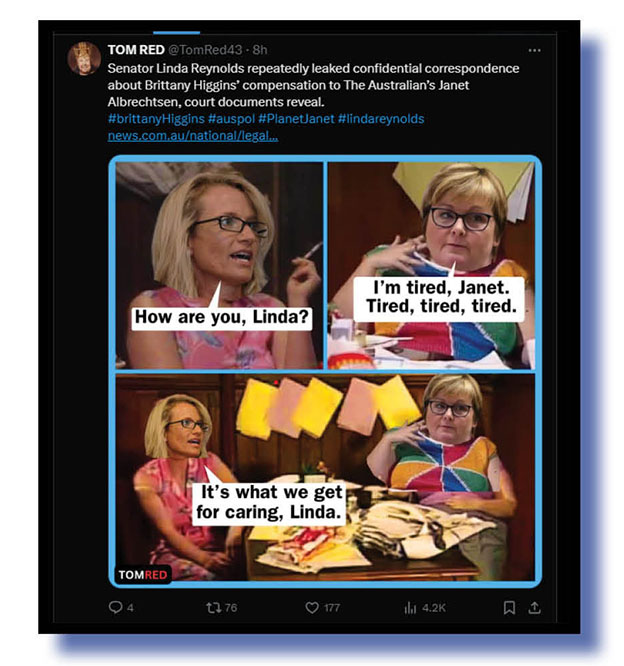The height and width of the screenshot is (666, 624).
Task: Click the #brittanyHiggins hashtag
Action: [x=156, y=119]
